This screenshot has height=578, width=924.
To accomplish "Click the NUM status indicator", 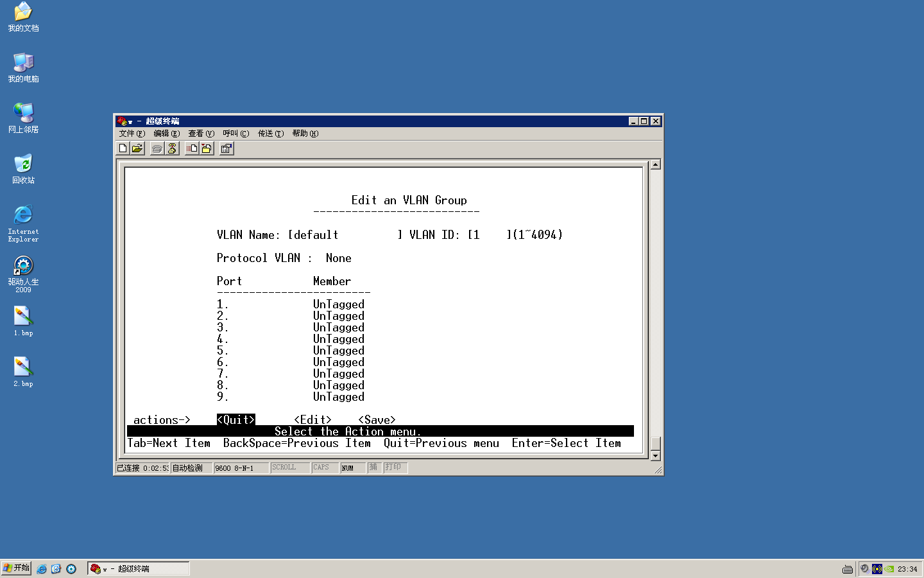I will (x=353, y=468).
